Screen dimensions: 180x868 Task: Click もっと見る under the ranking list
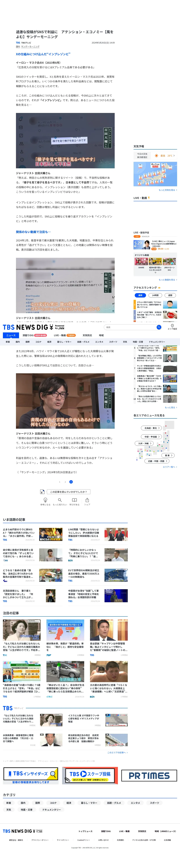coord(171,407)
